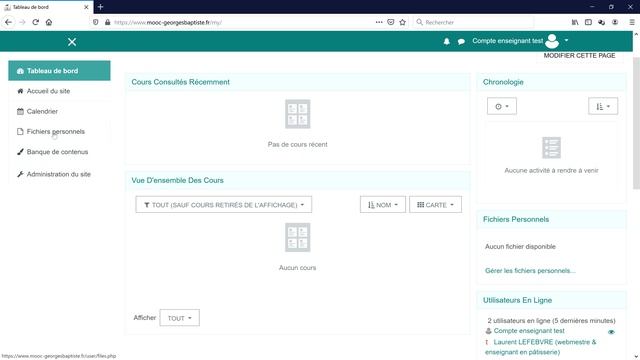Click Utilisateurs En Ligne heading
Screen dimensions: 640x360
point(517,300)
